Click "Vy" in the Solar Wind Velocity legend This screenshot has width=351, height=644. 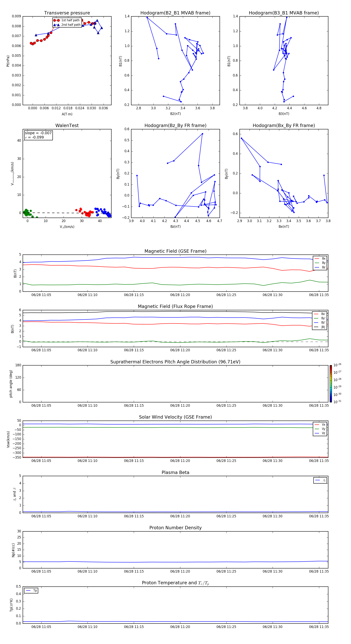pos(324,429)
